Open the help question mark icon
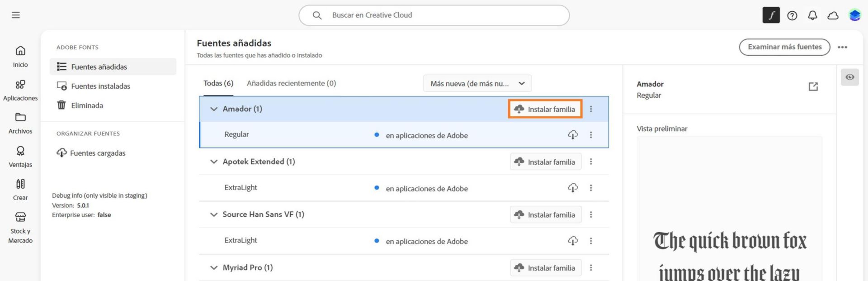Screen dimensions: 868x281 coord(792,15)
